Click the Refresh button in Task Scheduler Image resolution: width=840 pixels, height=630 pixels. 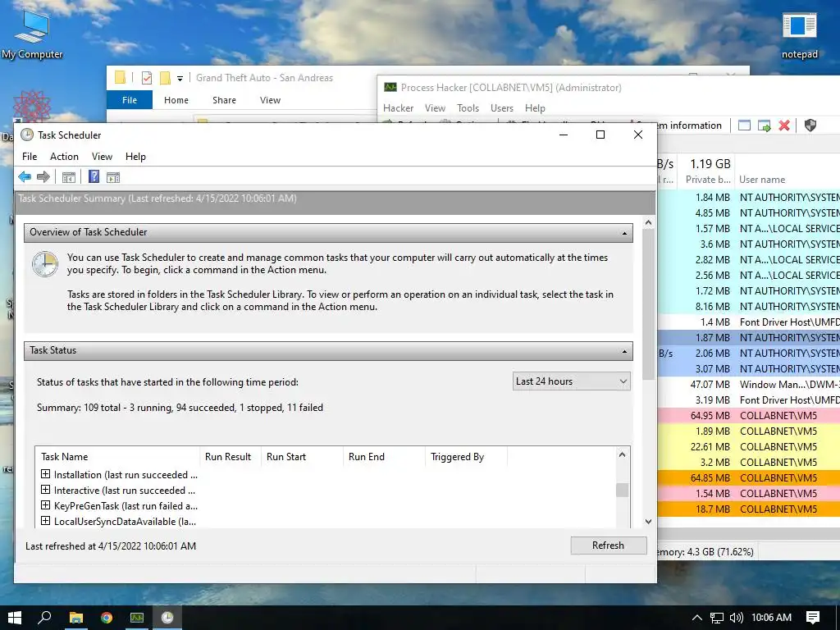click(x=608, y=546)
